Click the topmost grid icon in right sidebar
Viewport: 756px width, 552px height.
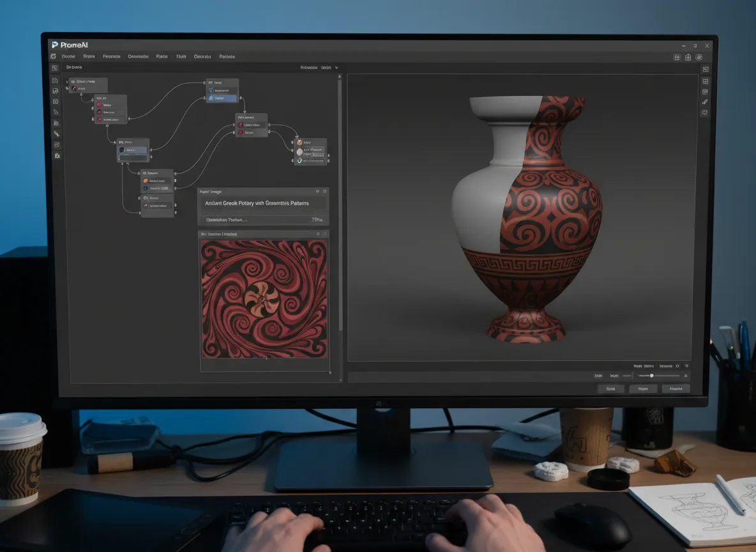click(x=705, y=69)
